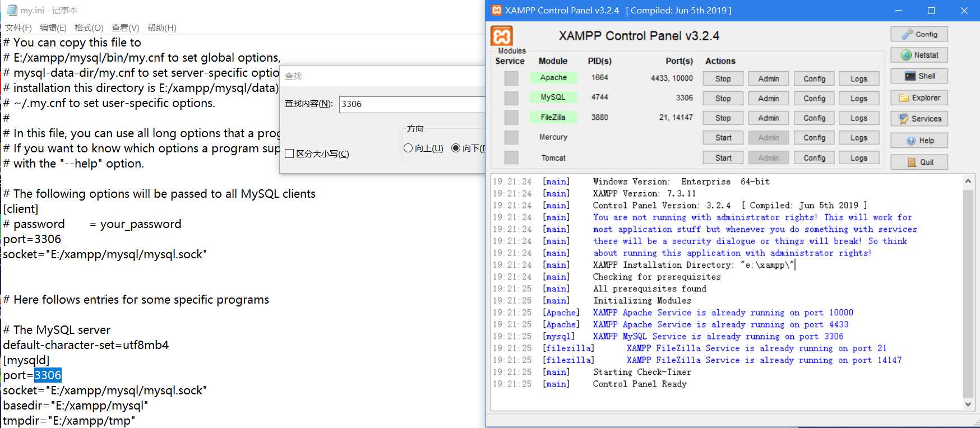Open FileZilla Admin interface
Image resolution: width=980 pixels, height=428 pixels.
coord(769,118)
